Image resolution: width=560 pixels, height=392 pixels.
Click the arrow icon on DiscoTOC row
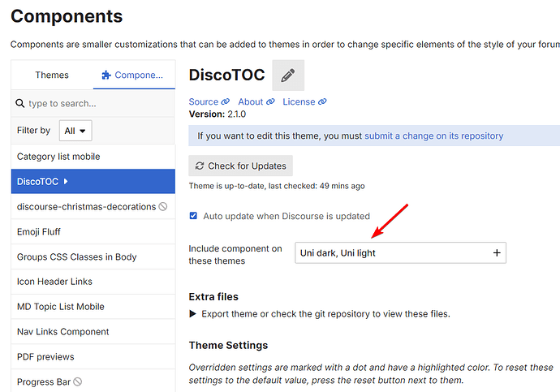click(x=66, y=181)
